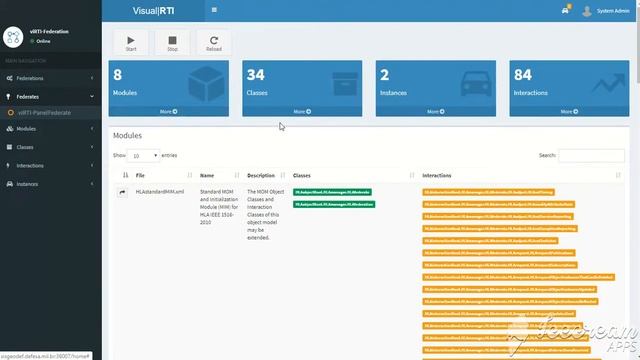
Task: Click More on the Classes card
Action: click(302, 111)
